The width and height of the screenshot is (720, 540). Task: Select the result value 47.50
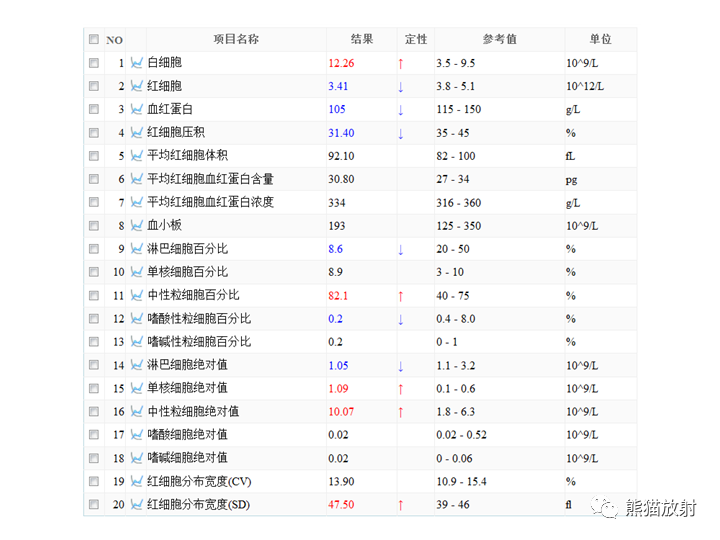click(x=341, y=505)
